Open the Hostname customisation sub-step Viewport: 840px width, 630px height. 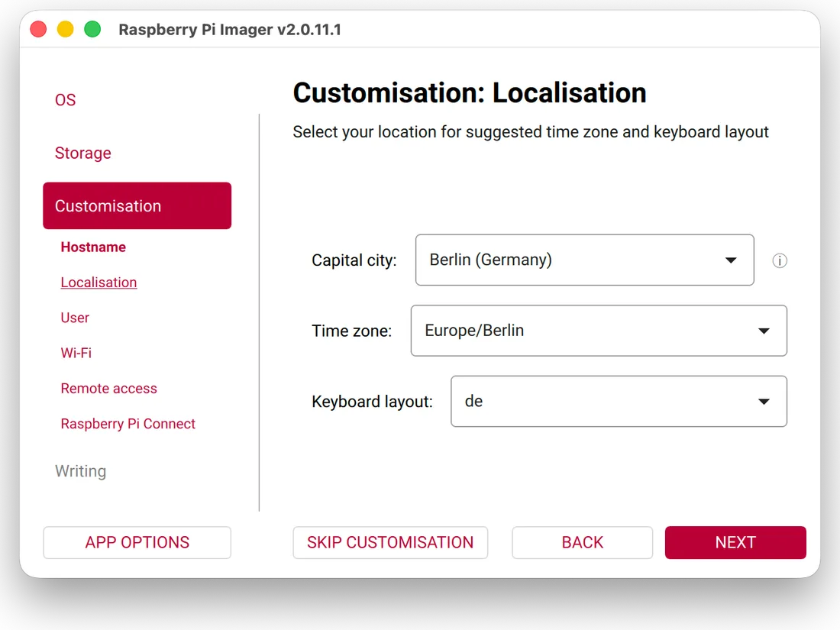click(93, 247)
